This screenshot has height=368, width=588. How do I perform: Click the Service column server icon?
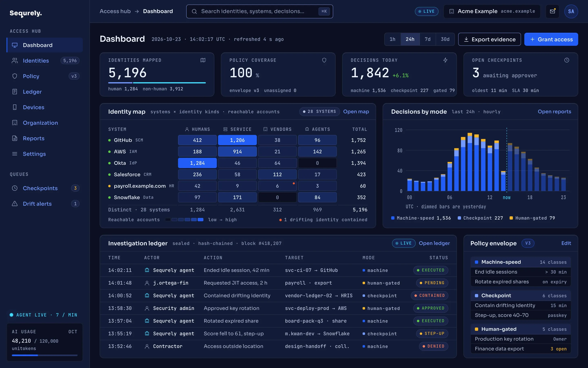(x=225, y=129)
